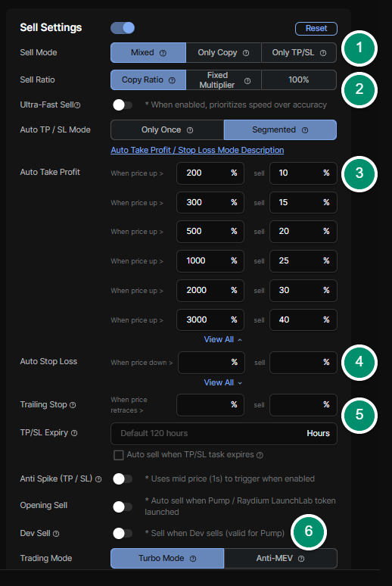The height and width of the screenshot is (586, 392).
Task: Open Auto Take Profit / Stop Loss Mode Description link
Action: [x=198, y=150]
